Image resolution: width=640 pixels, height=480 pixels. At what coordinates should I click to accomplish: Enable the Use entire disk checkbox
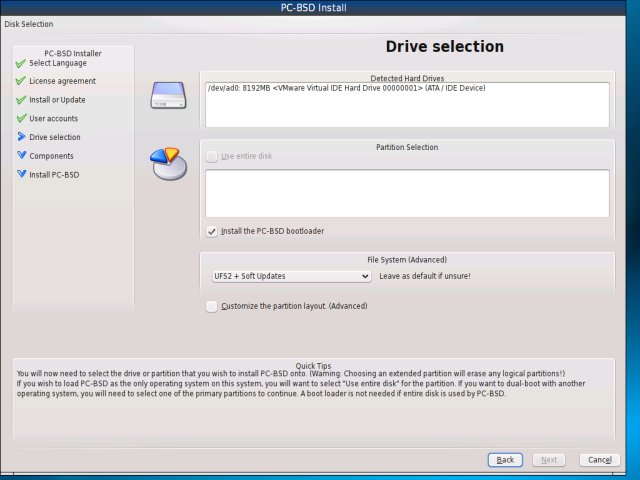211,156
